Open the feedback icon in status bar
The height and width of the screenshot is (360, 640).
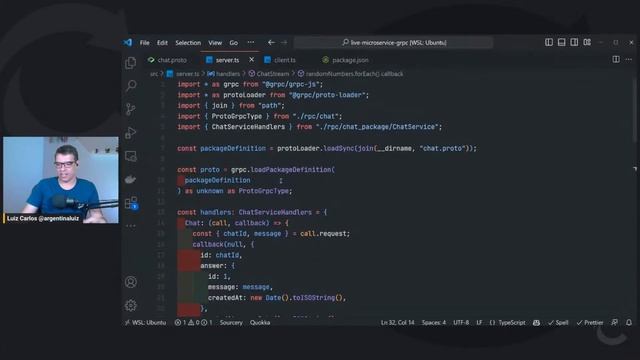coord(615,322)
